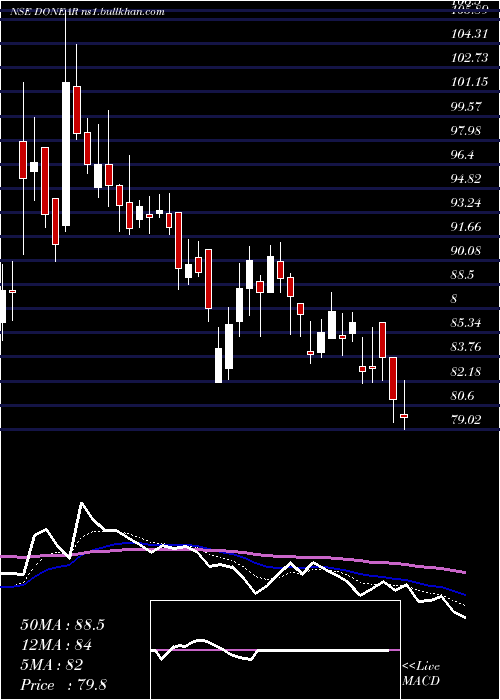Click the 85.34 price axis label

(x=467, y=323)
